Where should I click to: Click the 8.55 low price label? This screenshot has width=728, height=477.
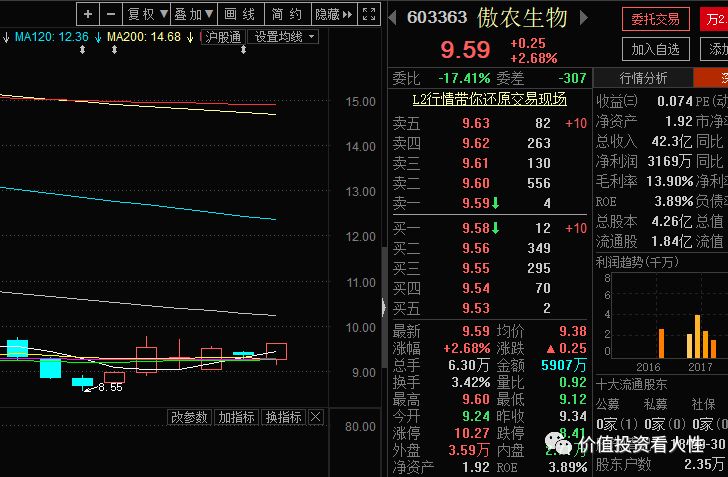pyautogui.click(x=110, y=387)
